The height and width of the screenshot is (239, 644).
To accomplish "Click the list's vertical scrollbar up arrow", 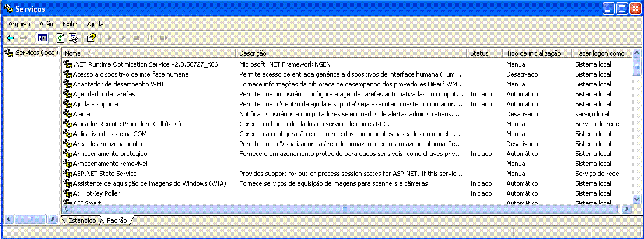I will 636,53.
